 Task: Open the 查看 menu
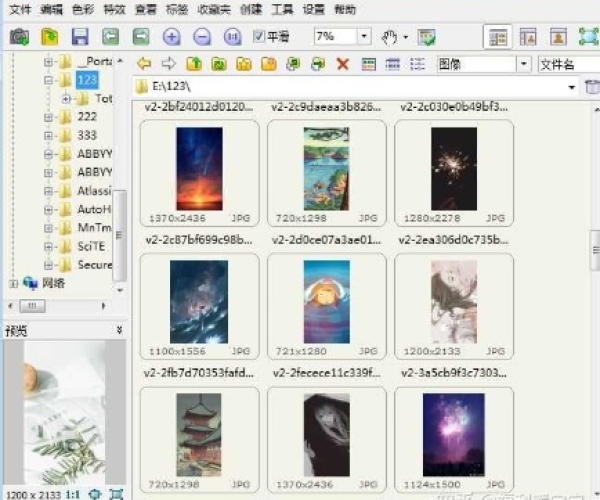(x=146, y=9)
